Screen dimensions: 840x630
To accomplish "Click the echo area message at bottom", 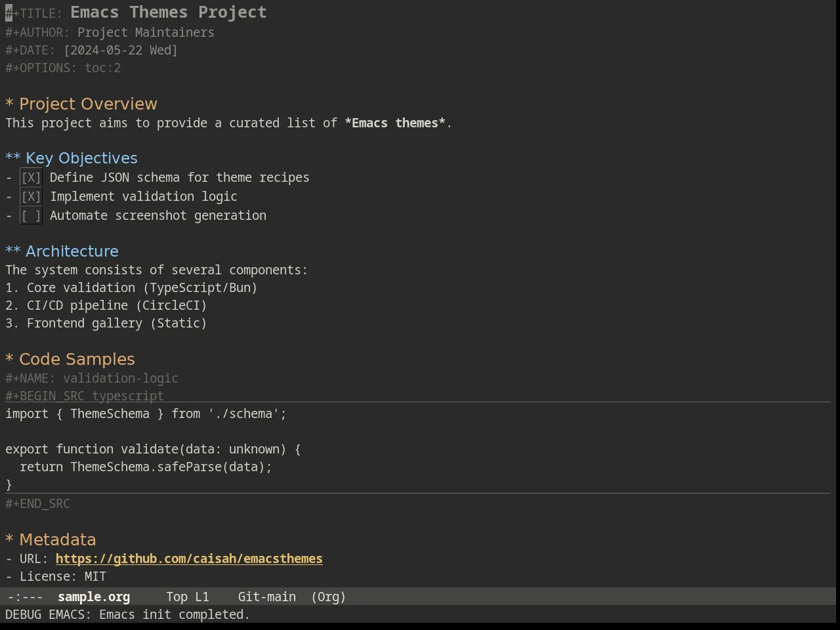I will pos(127,615).
